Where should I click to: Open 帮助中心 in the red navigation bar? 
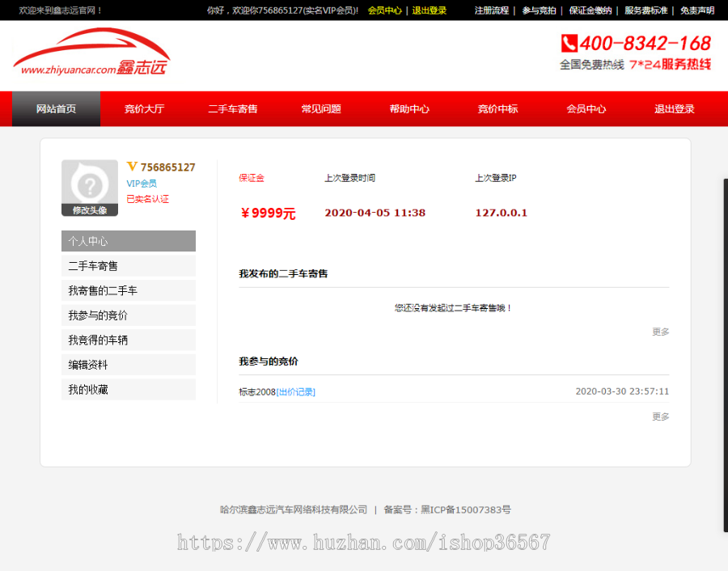point(409,108)
